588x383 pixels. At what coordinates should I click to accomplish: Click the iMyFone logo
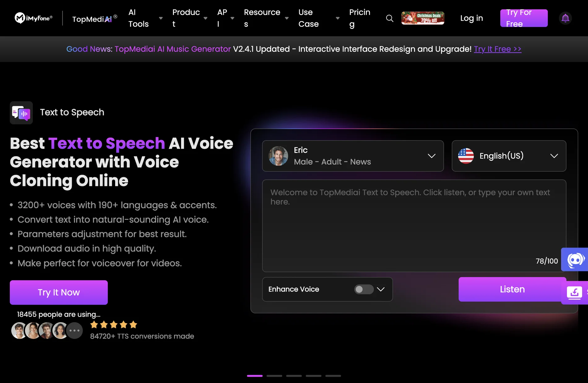tap(33, 18)
